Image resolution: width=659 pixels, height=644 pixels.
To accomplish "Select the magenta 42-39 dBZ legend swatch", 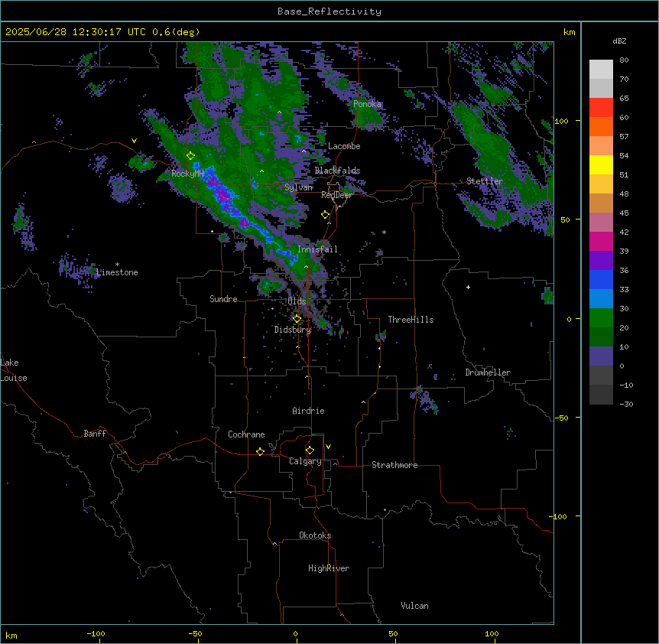I will tap(601, 242).
